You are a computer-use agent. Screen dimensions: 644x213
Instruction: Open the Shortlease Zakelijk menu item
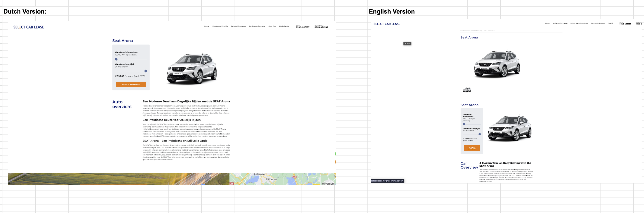coord(220,26)
